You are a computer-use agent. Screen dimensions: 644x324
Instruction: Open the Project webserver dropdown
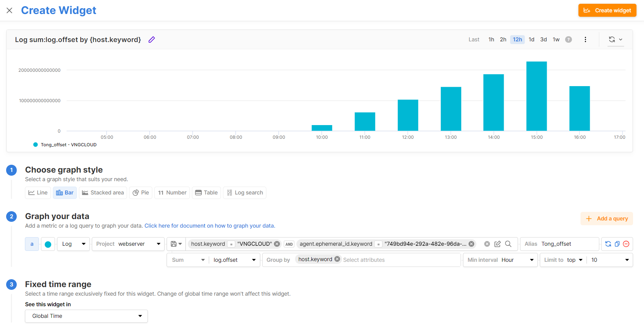pyautogui.click(x=128, y=244)
